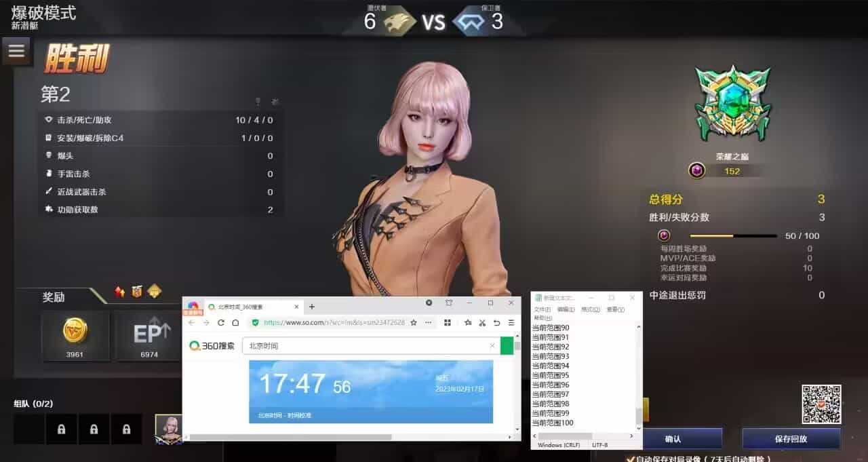Click the 确认 confirm button
868x462 pixels.
pos(673,439)
